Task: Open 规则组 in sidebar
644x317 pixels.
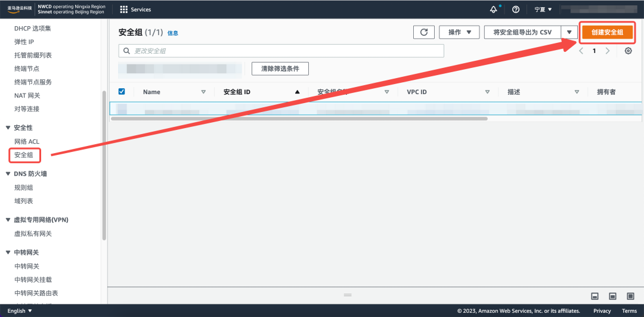Action: (23, 188)
